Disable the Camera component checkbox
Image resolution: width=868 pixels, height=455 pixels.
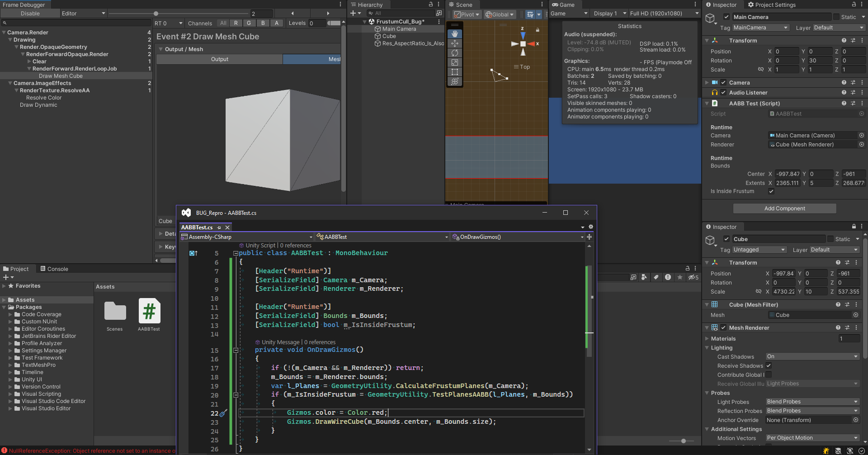pos(723,82)
